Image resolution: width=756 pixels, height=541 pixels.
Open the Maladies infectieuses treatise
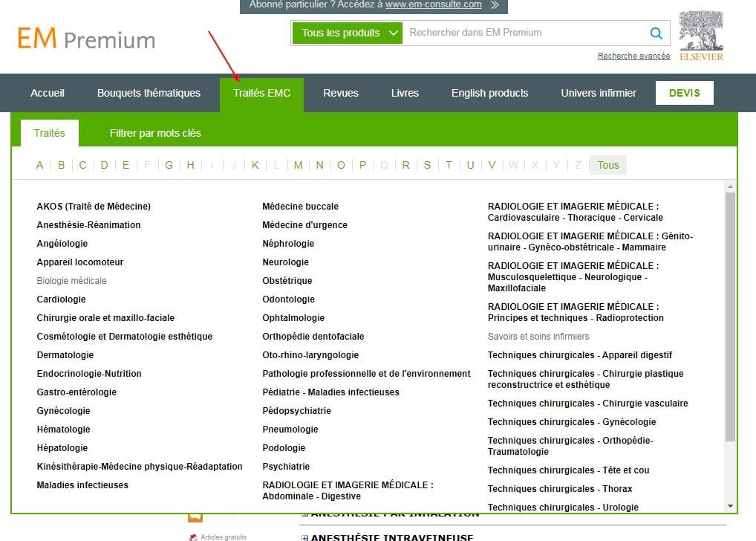(82, 485)
